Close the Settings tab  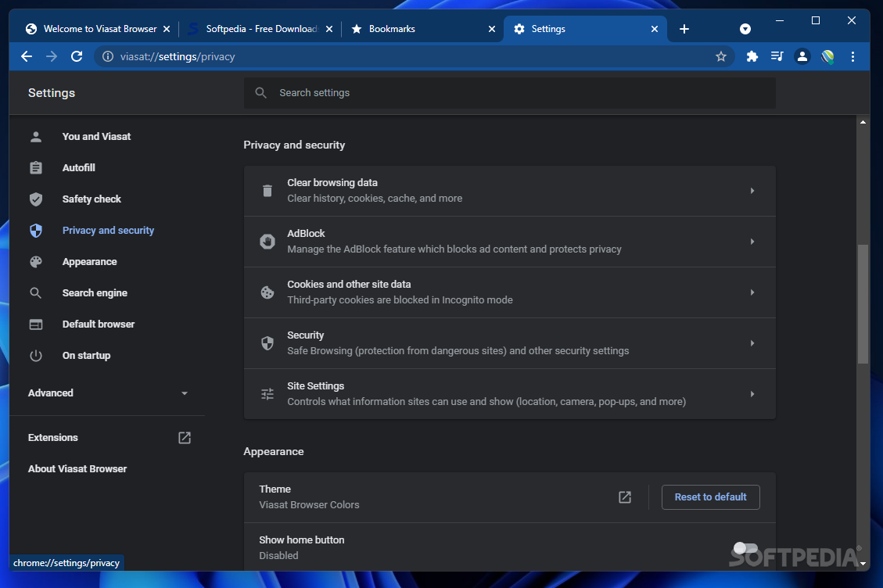click(x=655, y=29)
